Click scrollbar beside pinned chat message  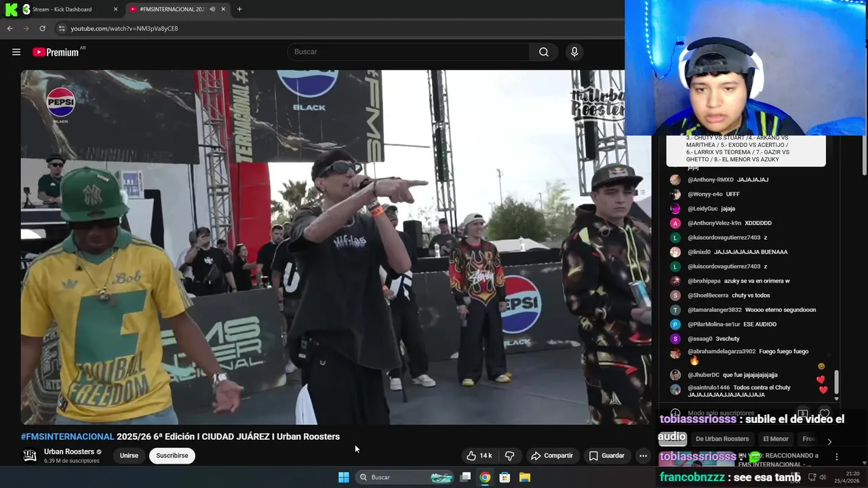pos(865,155)
